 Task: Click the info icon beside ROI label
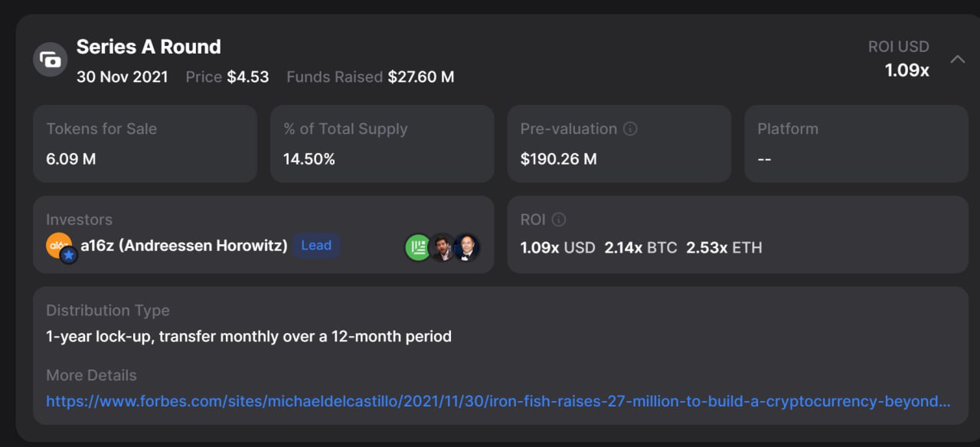click(x=559, y=220)
